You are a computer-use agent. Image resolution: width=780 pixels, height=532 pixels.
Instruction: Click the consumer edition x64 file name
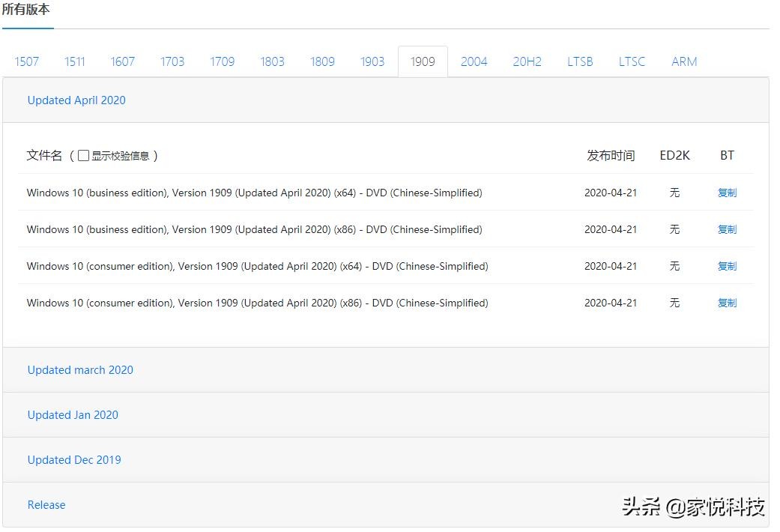pyautogui.click(x=257, y=266)
